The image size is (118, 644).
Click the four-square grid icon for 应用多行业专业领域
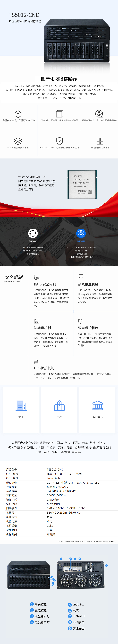coord(100,141)
